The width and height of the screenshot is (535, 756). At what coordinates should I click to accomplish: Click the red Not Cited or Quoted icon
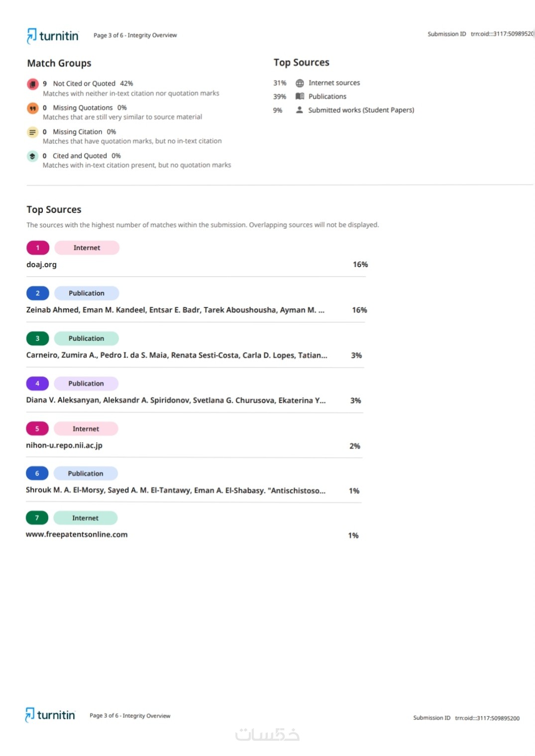tap(33, 84)
